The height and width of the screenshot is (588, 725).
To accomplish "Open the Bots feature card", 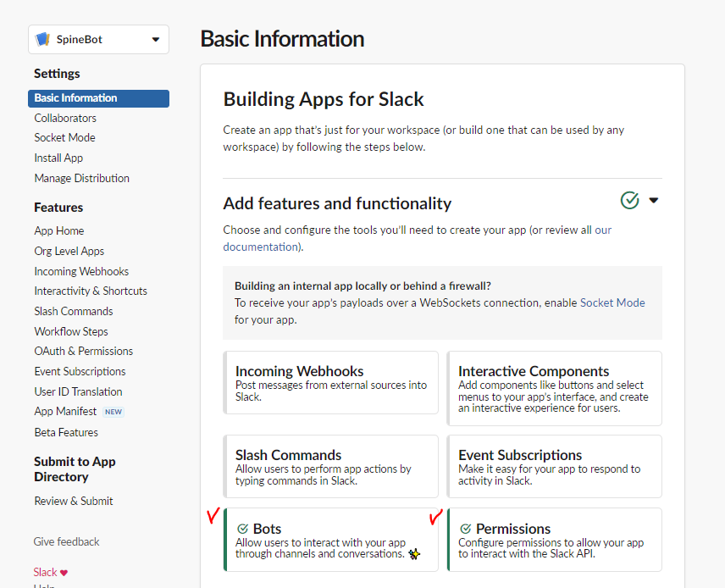I will (330, 540).
